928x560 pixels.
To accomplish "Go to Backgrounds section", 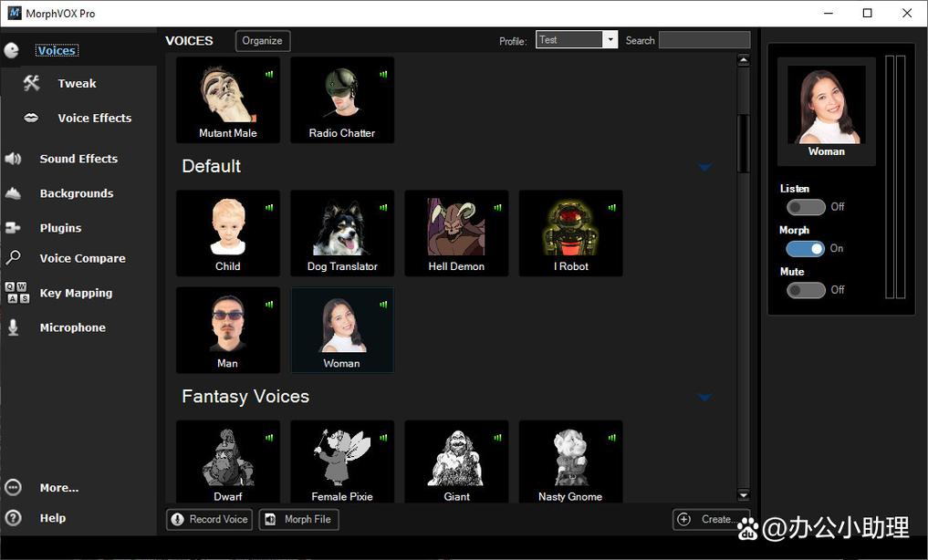I will [x=77, y=193].
